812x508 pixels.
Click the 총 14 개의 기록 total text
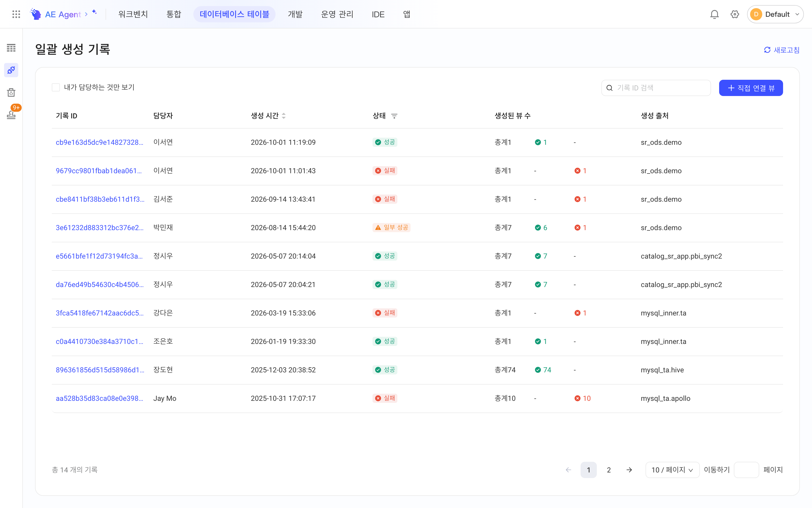75,470
